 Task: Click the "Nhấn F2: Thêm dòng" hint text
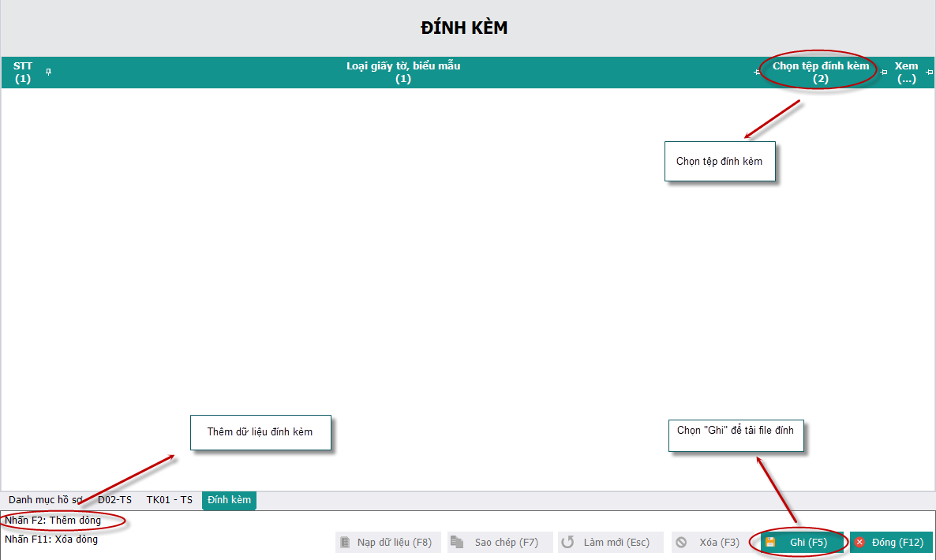53,520
